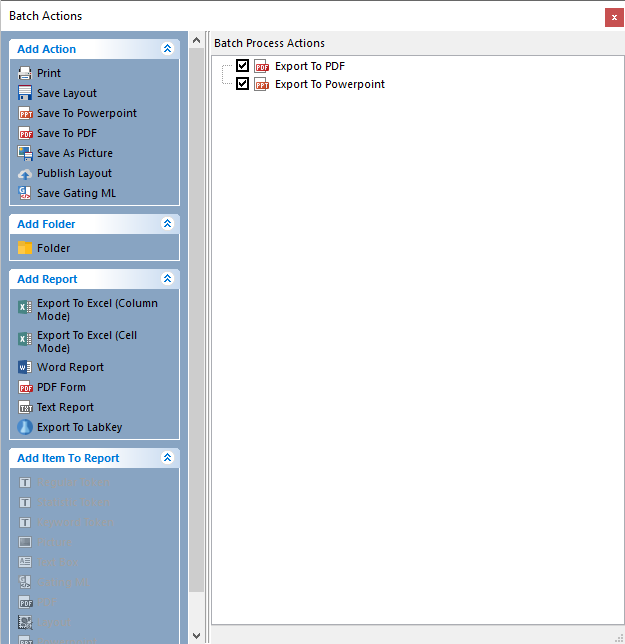Add a Word Report
625x644 pixels.
tap(70, 367)
